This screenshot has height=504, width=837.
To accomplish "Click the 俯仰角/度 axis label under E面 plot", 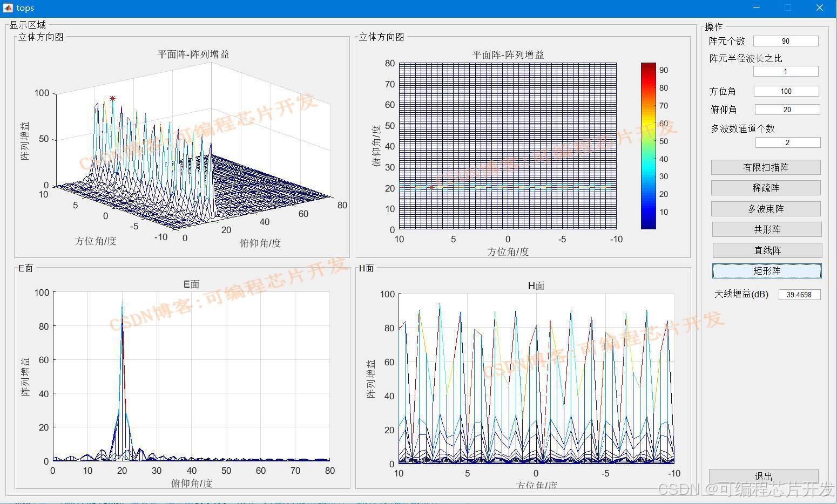I will click(192, 483).
